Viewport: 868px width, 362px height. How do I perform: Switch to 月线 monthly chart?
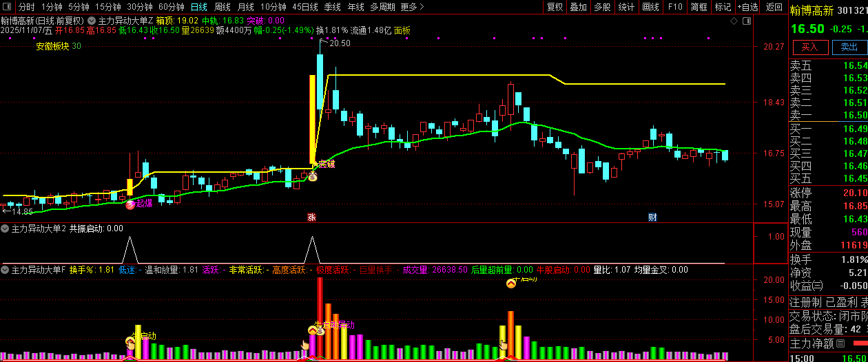pos(245,7)
